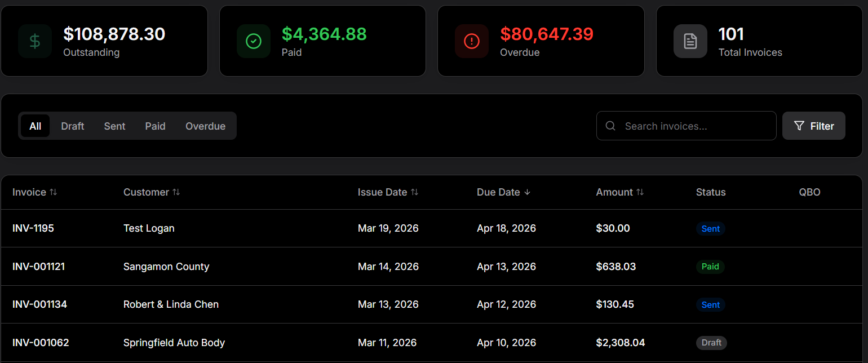Click the dollar sign Outstanding icon
Screen dimensions: 868x363
pos(35,41)
